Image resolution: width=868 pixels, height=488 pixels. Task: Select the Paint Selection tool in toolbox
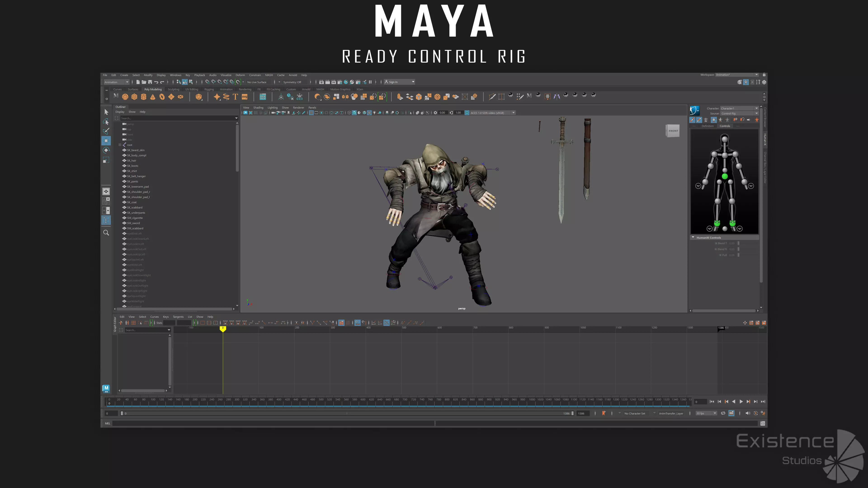click(106, 131)
